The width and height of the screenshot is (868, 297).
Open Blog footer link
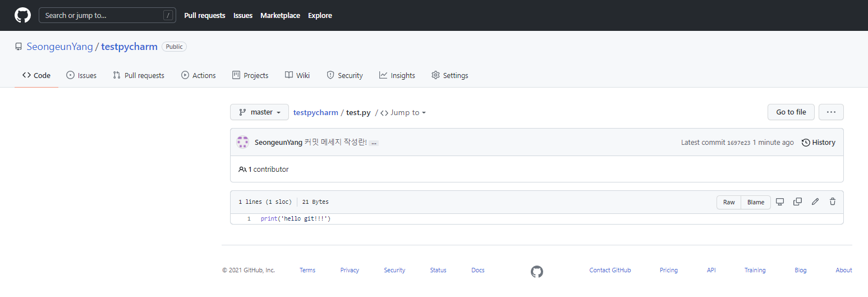click(801, 270)
